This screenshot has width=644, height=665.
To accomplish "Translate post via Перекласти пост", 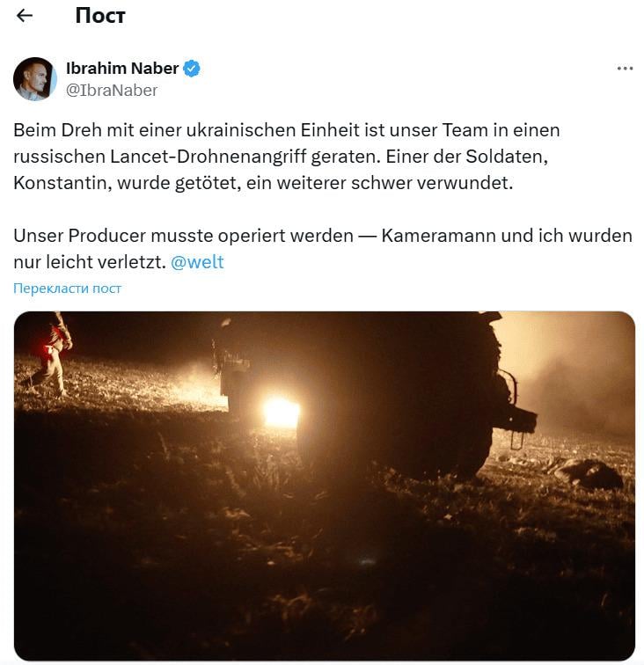I will pos(67,289).
